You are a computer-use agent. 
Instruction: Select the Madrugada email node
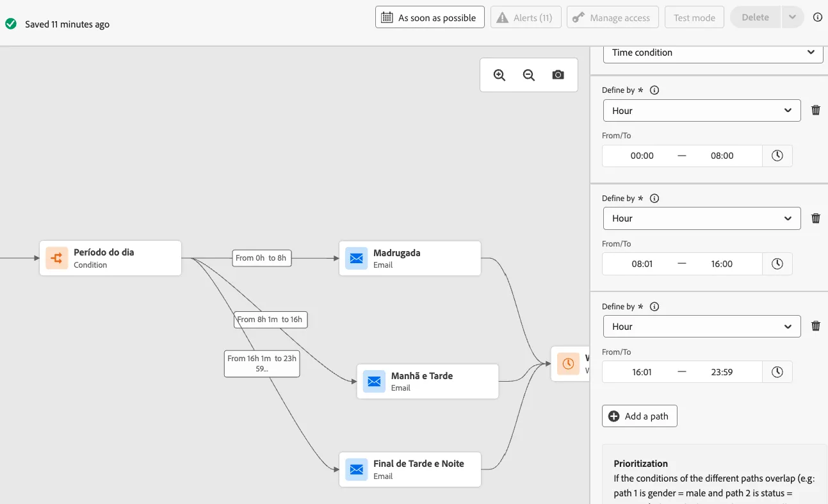pyautogui.click(x=410, y=258)
